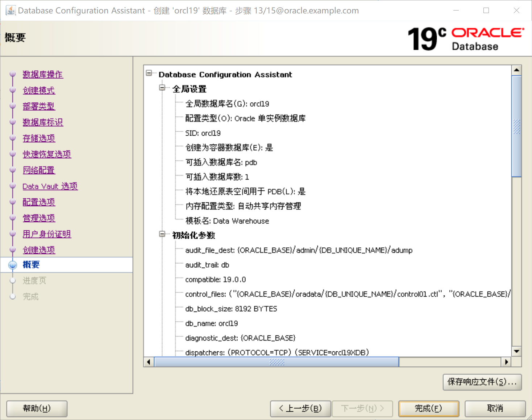
Task: Select the 模板名: Data Warehouse row
Action: tap(227, 221)
